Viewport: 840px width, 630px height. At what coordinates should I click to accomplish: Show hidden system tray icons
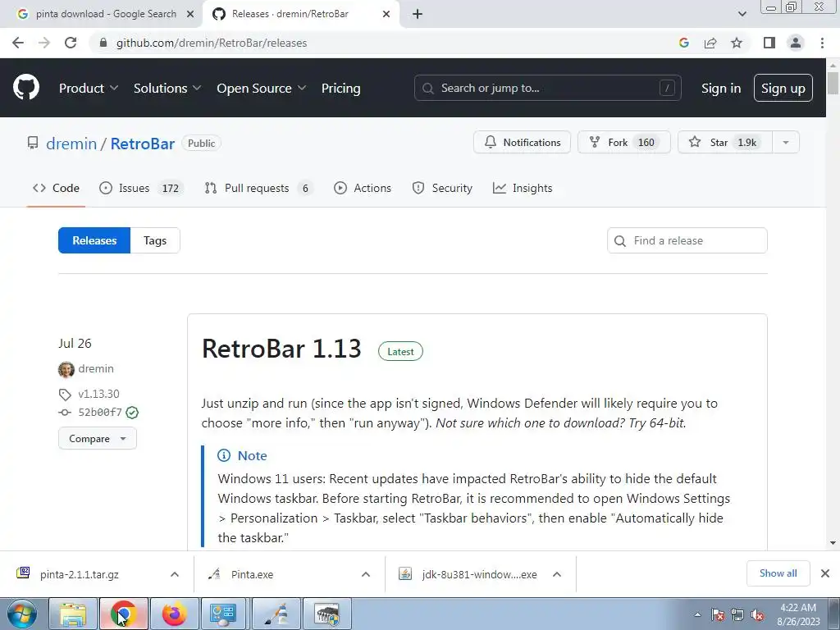click(697, 614)
